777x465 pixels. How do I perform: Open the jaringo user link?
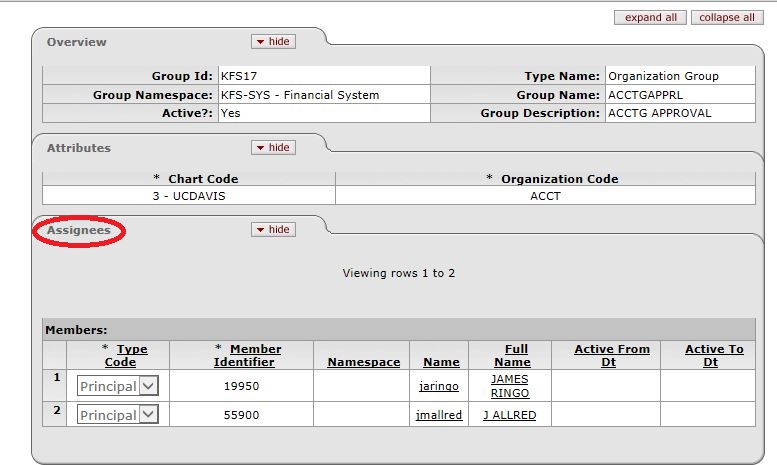tap(439, 386)
